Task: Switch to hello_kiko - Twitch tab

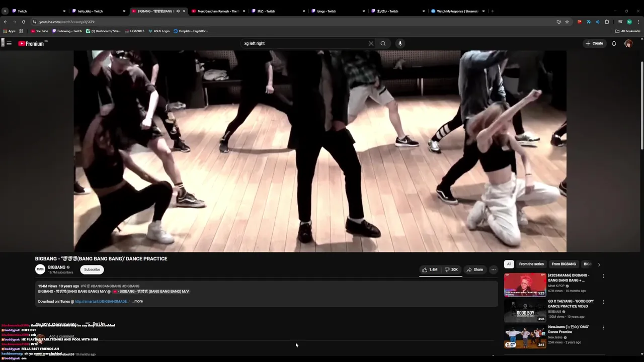Action: point(98,11)
